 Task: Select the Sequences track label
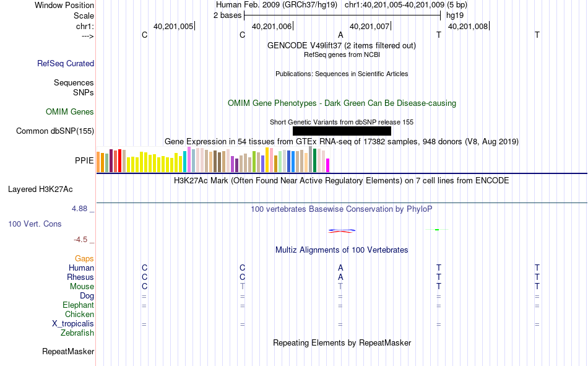pos(74,82)
